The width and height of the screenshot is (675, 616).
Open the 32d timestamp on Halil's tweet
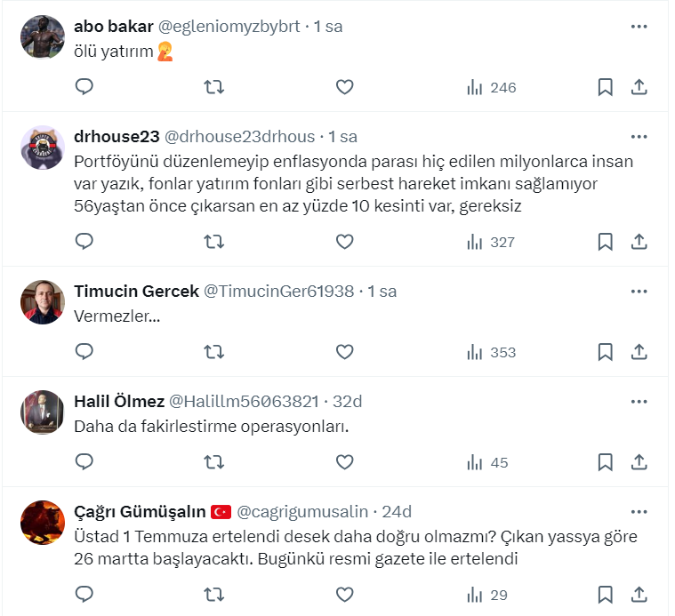point(347,401)
